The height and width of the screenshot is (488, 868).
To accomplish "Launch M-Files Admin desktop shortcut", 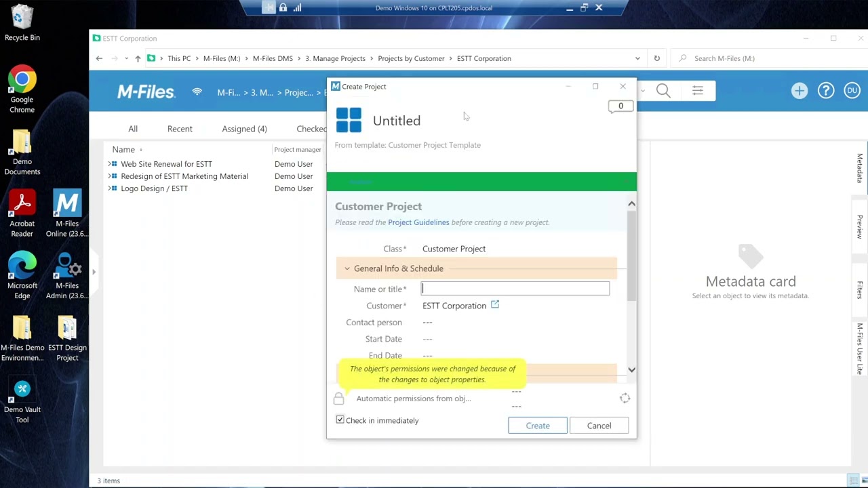I will click(x=67, y=276).
